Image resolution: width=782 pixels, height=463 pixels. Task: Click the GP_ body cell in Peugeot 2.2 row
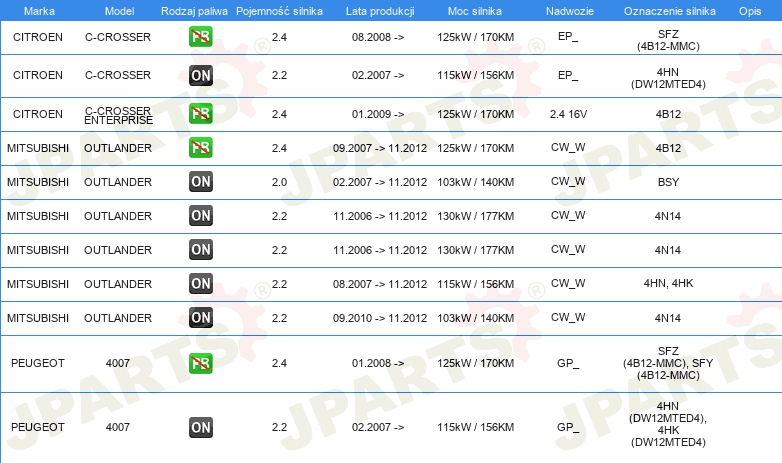568,427
